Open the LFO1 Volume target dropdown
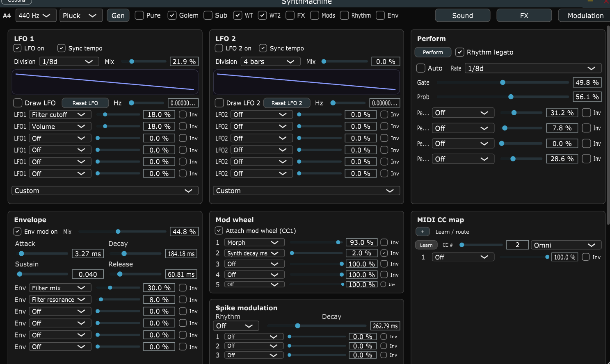The image size is (610, 364). coord(60,126)
